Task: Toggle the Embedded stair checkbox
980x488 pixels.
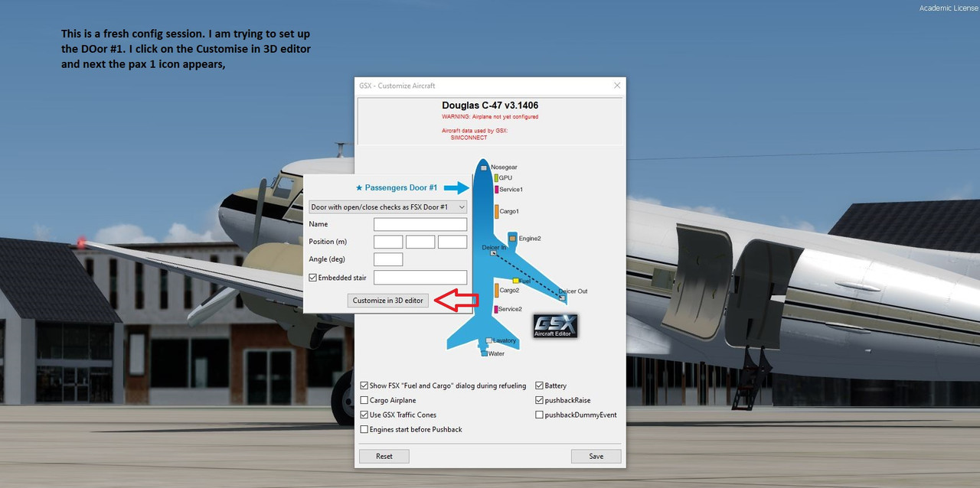Action: click(x=312, y=278)
